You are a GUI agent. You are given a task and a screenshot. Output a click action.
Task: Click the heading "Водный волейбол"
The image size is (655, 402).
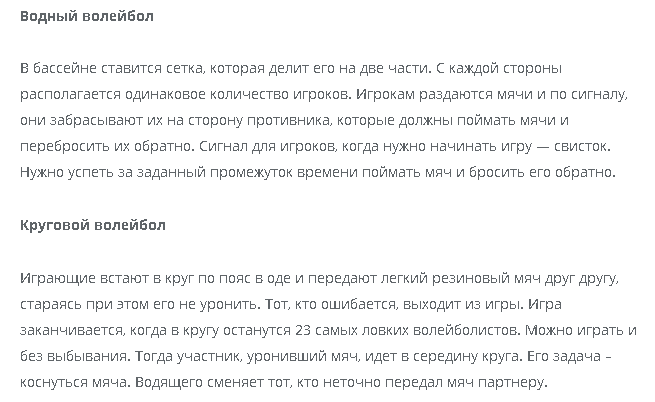87,17
